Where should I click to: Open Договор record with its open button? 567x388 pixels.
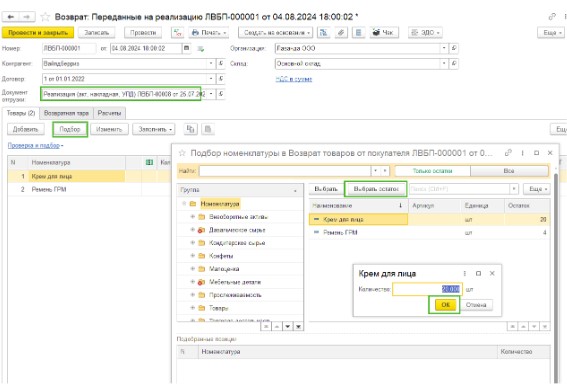tap(221, 79)
